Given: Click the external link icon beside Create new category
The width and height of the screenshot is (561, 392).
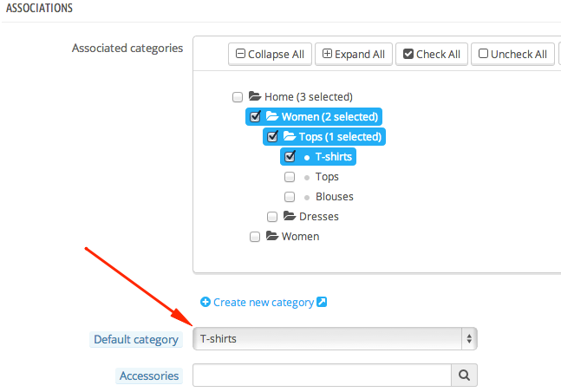Looking at the screenshot, I should [322, 303].
